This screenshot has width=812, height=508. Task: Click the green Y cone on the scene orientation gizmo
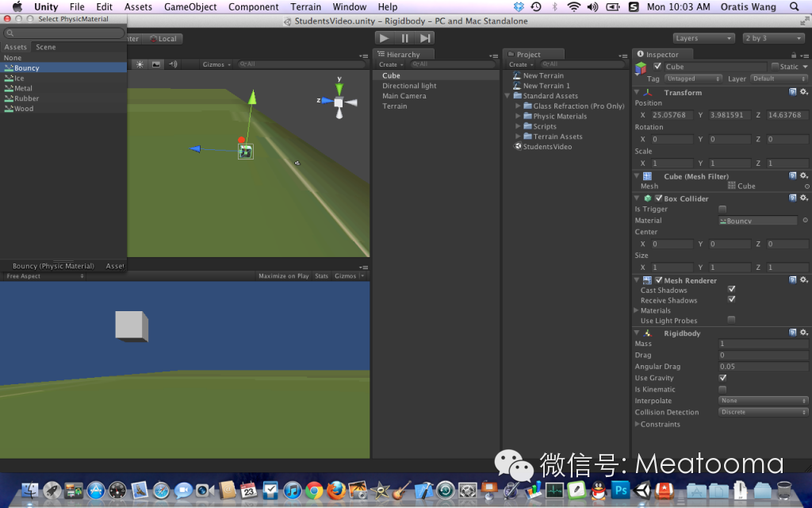pos(339,89)
